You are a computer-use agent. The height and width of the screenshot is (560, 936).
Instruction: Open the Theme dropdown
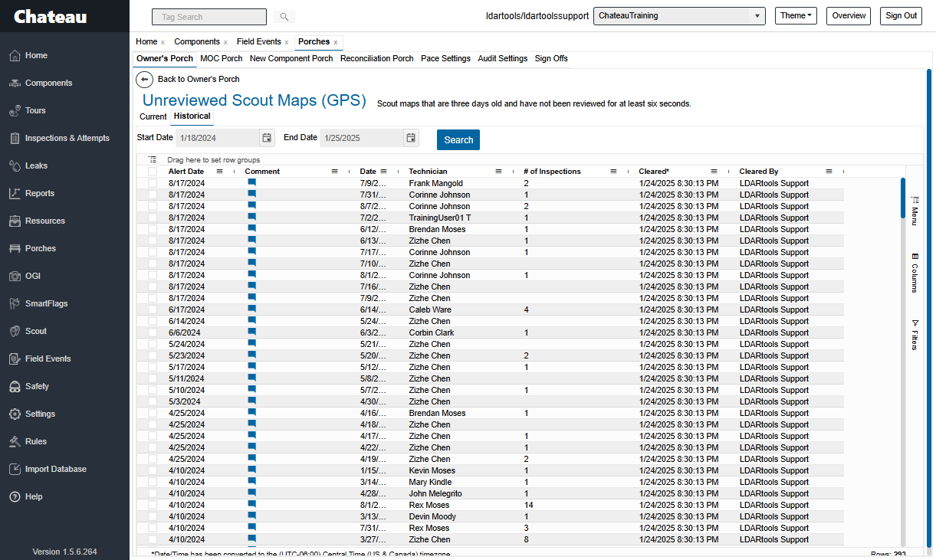796,16
